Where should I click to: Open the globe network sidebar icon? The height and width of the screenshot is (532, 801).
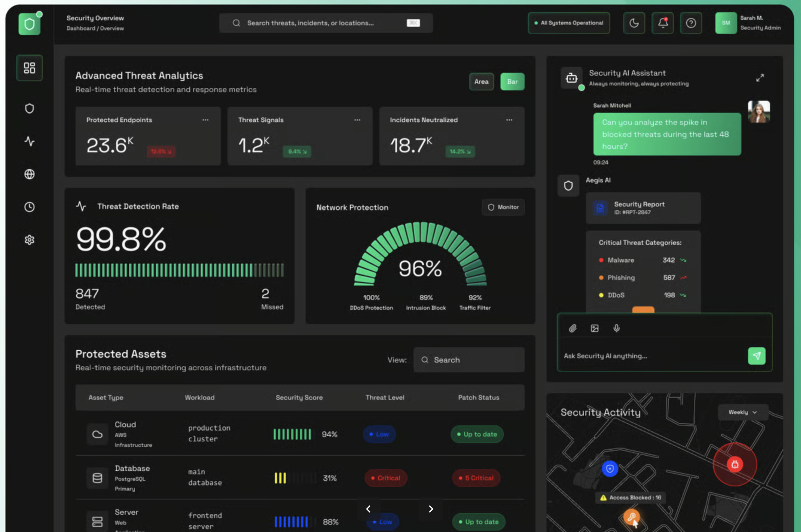click(x=29, y=174)
